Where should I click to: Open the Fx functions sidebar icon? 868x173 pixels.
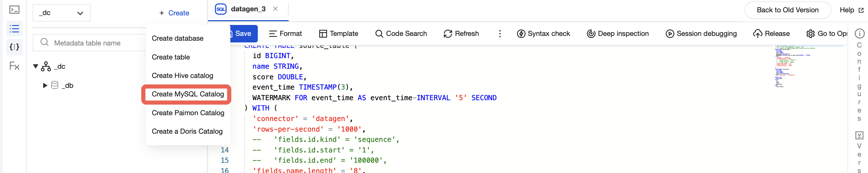pos(14,66)
